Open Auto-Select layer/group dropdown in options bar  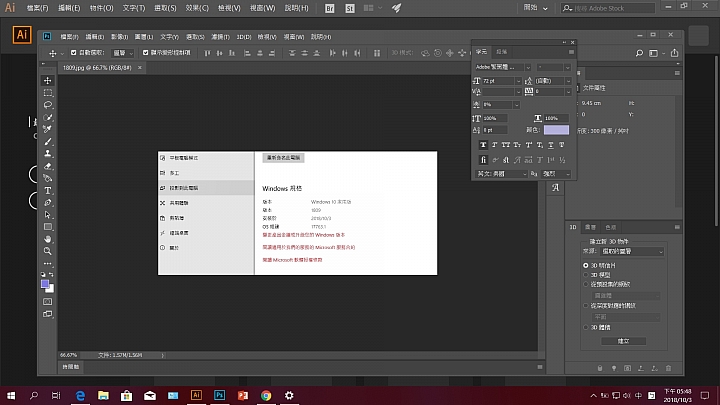[122, 53]
